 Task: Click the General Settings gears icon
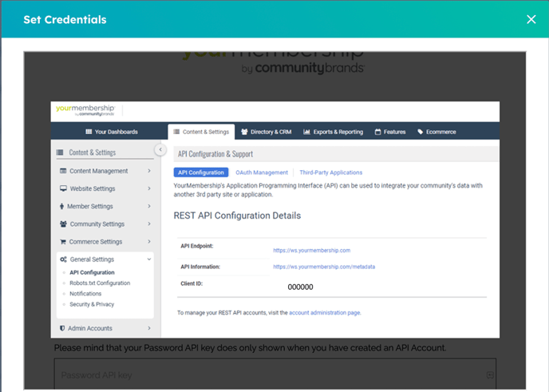click(x=63, y=259)
